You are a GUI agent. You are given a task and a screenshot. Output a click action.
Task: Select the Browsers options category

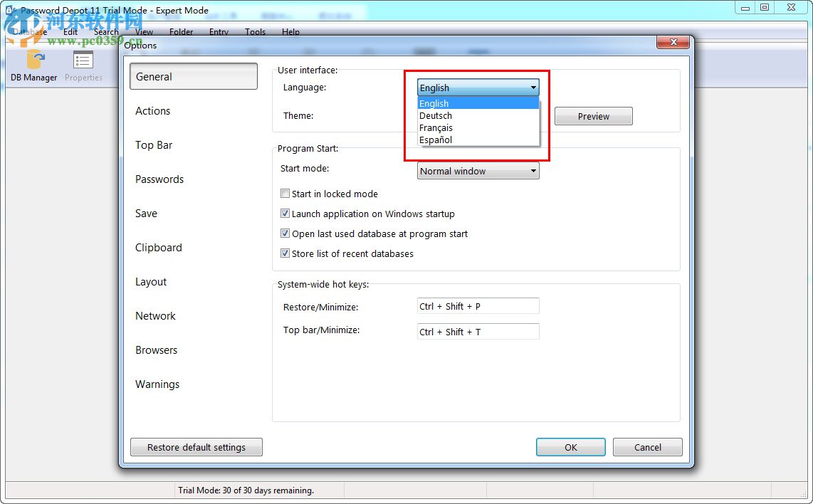156,350
